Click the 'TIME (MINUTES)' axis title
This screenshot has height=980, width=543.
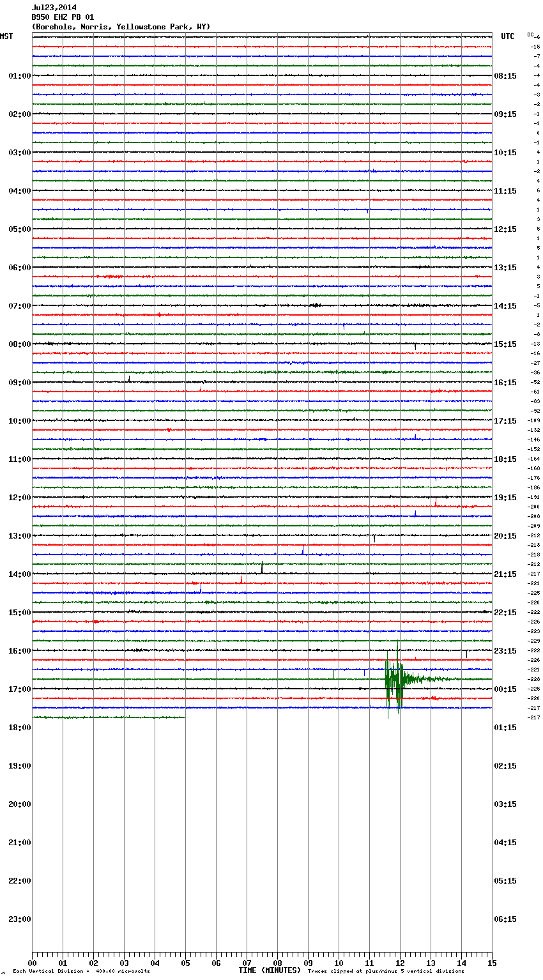[270, 970]
